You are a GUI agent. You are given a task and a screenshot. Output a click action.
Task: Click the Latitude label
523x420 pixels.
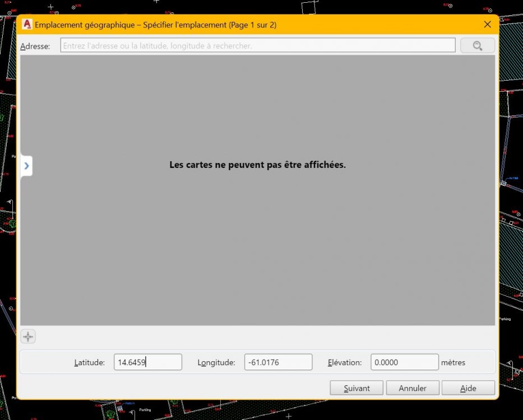[x=89, y=362]
